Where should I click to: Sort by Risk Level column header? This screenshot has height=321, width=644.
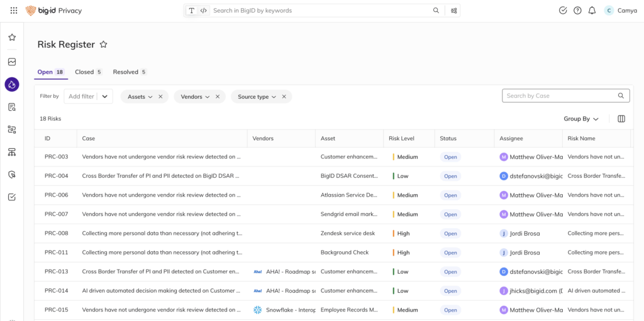(x=402, y=138)
